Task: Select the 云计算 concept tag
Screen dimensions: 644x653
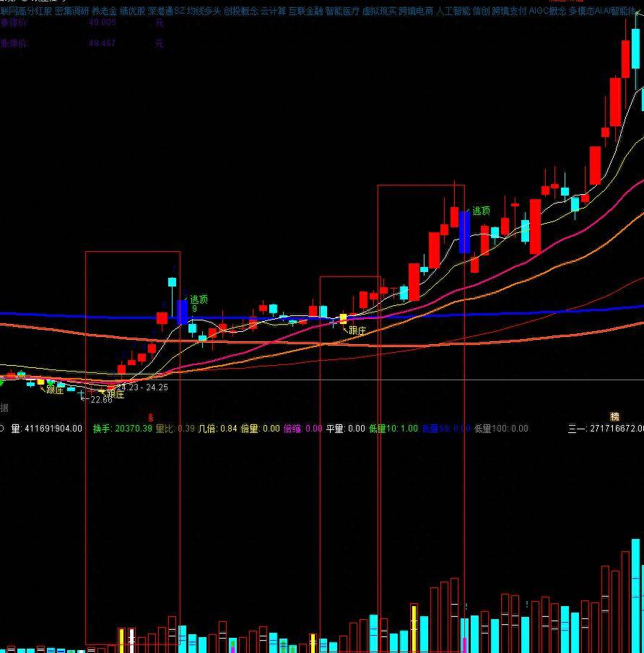Action: click(x=274, y=12)
